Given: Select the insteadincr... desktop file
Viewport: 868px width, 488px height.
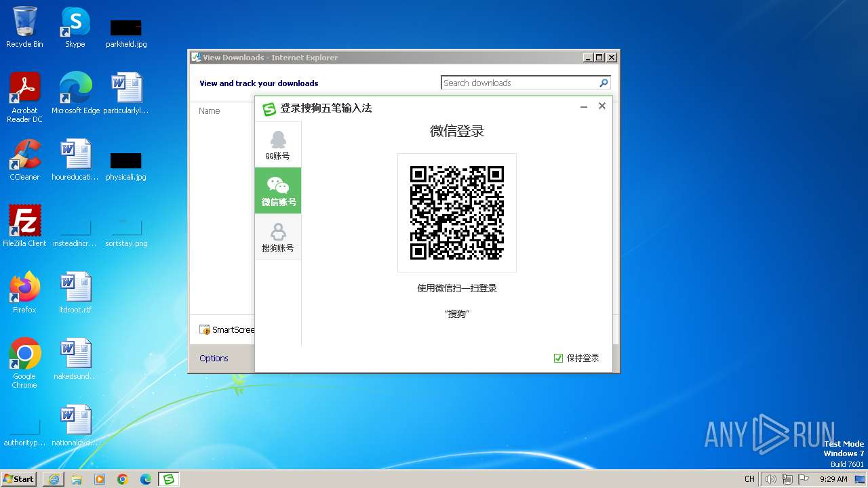Looking at the screenshot, I should coord(75,232).
